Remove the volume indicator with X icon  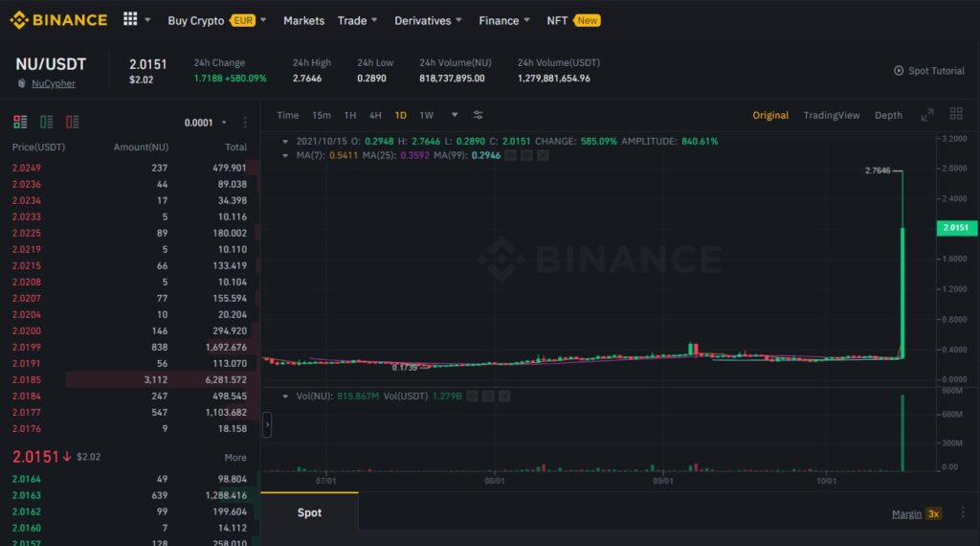point(504,396)
